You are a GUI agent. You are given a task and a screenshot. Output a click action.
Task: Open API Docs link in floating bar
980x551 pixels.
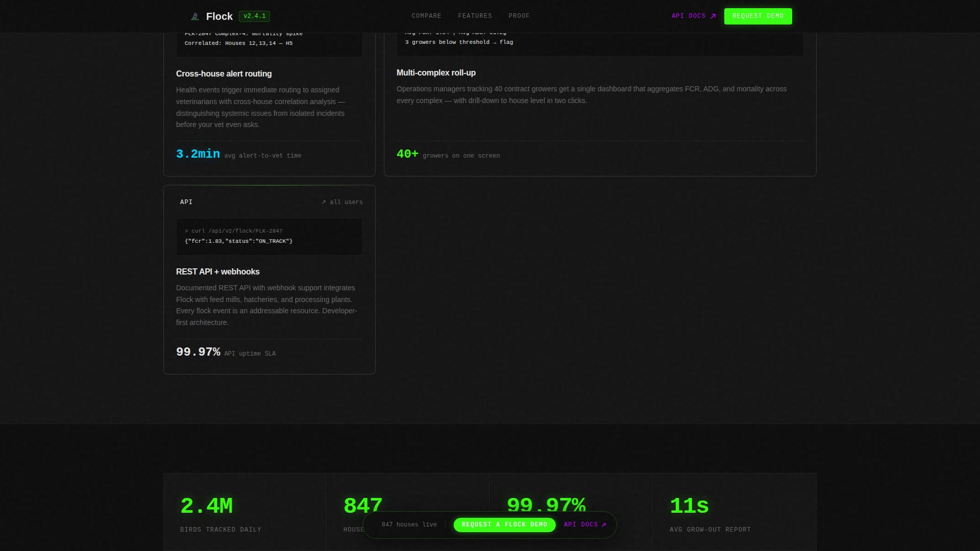pos(585,524)
